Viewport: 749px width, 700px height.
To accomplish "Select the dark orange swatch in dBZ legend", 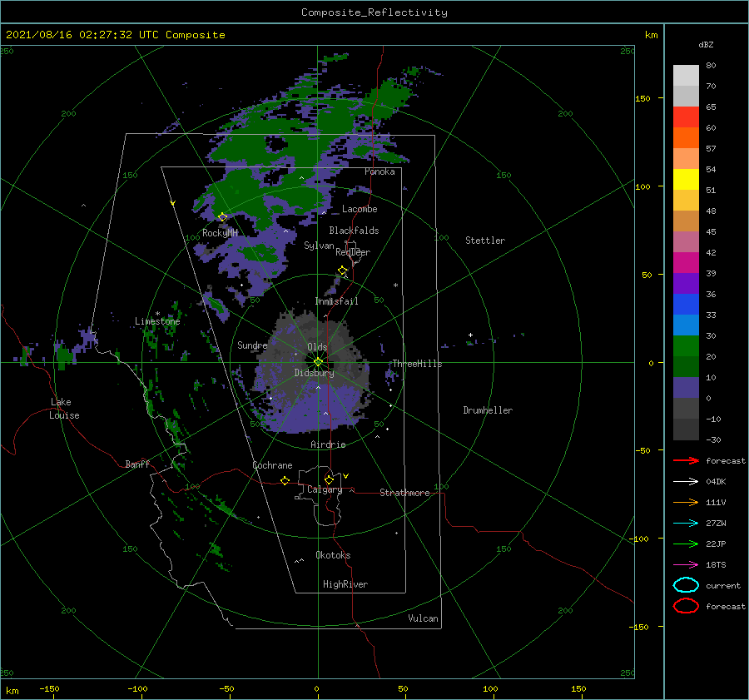I will [x=686, y=138].
